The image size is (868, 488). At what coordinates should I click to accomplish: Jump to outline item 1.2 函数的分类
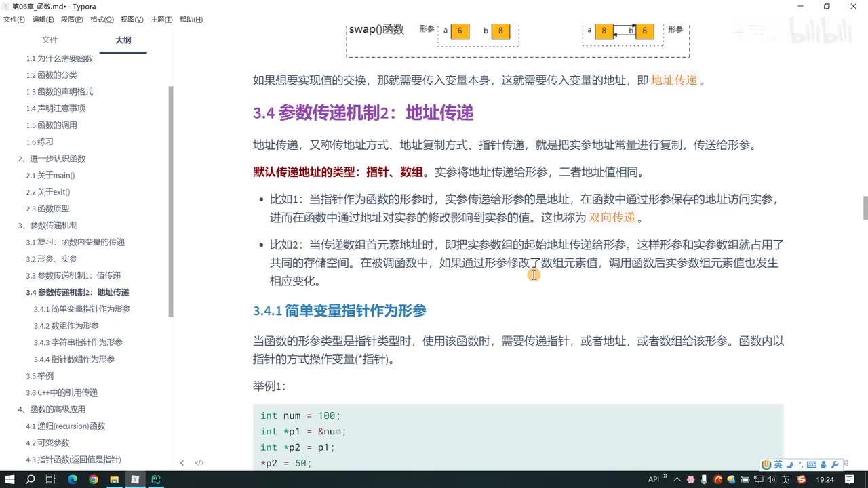(52, 75)
